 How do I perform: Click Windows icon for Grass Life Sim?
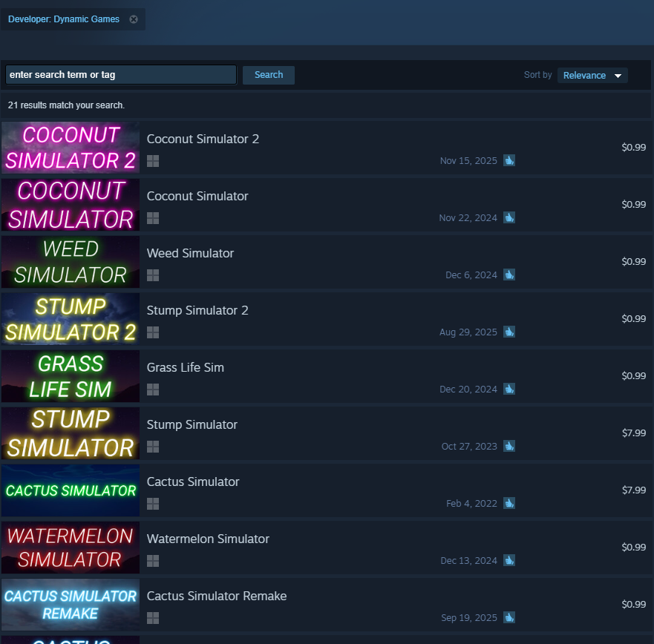click(x=153, y=390)
